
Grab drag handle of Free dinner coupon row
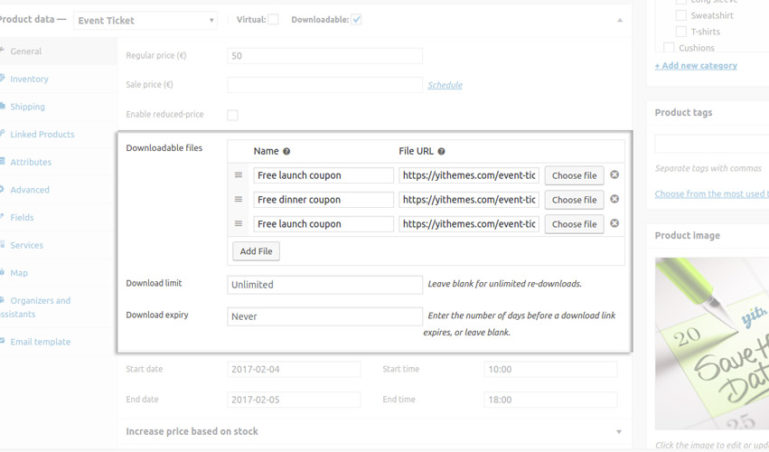pyautogui.click(x=239, y=200)
